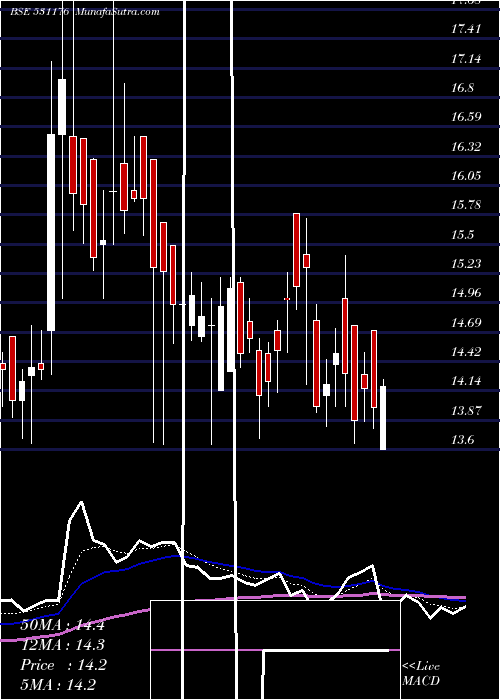Click the 17.41 price axis label

(x=466, y=29)
